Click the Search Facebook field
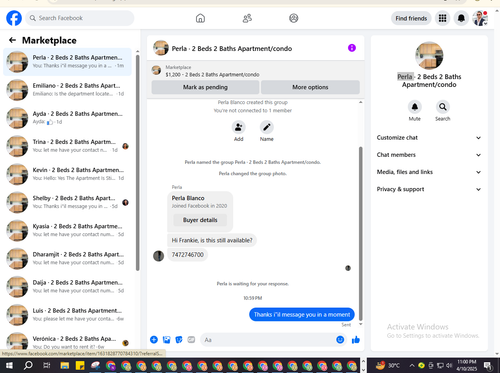500x373 pixels. pyautogui.click(x=80, y=18)
